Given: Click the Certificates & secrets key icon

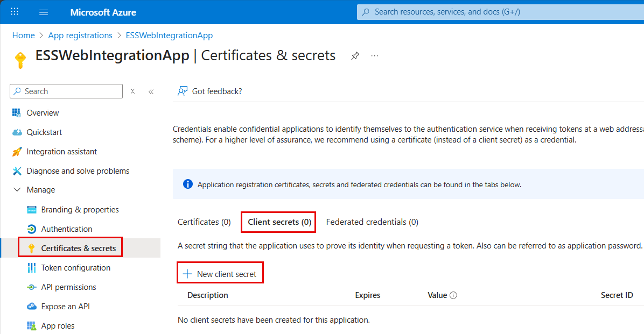Looking at the screenshot, I should [x=32, y=248].
